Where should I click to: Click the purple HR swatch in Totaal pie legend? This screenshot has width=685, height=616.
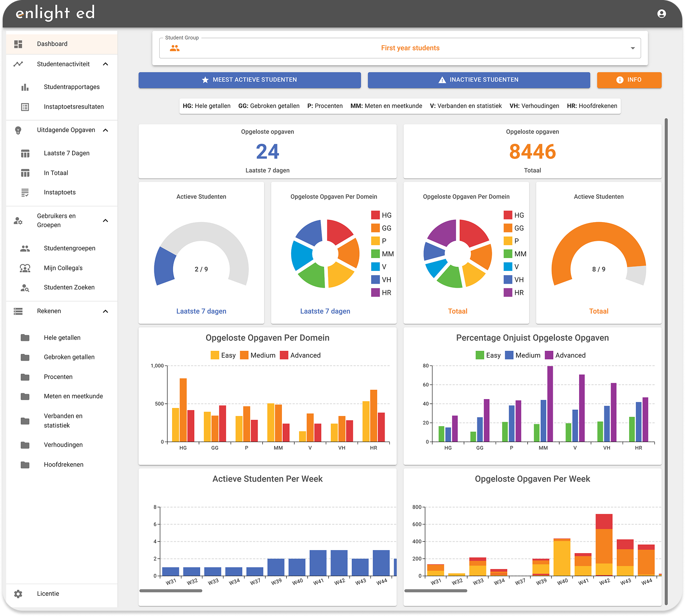pos(508,293)
